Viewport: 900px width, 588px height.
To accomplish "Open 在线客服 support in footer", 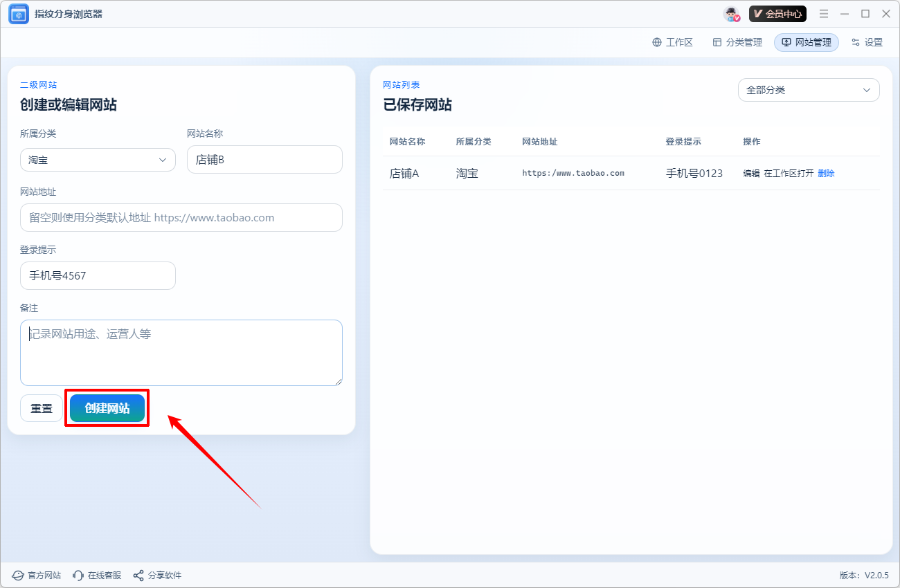I will 97,576.
